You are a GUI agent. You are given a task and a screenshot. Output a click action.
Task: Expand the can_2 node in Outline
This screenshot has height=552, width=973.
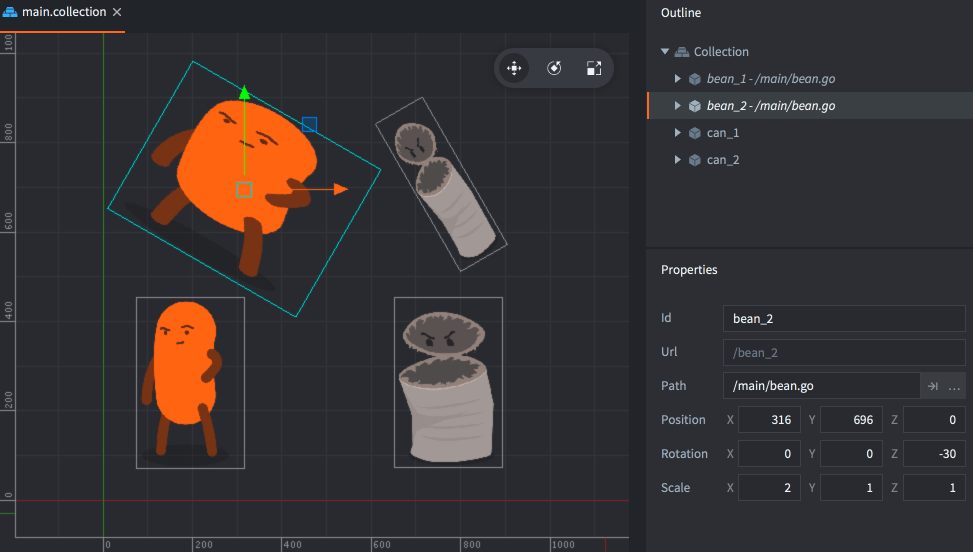tap(678, 160)
